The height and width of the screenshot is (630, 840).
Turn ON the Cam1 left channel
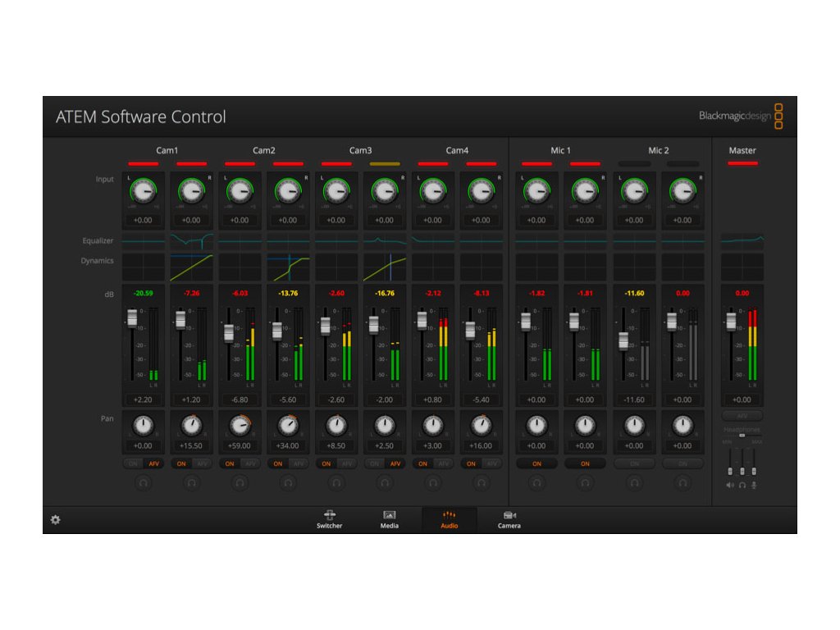coord(134,464)
